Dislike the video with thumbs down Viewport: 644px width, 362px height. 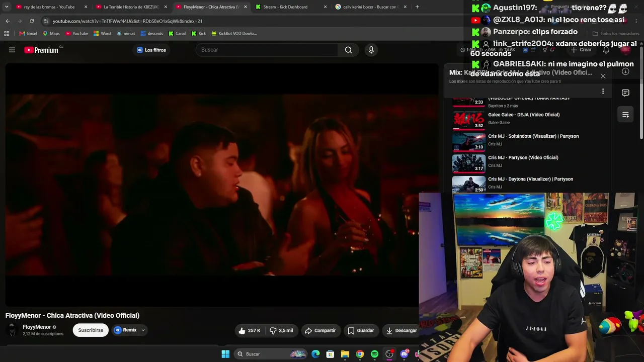coord(281,330)
